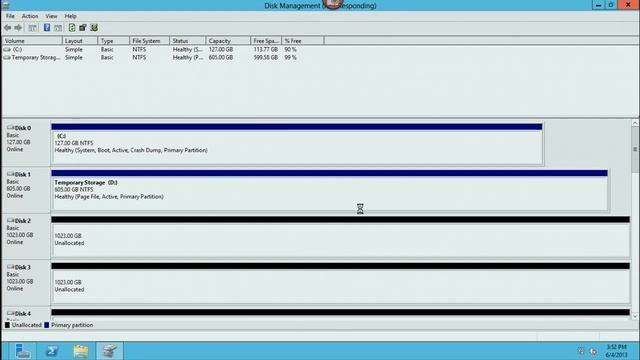Open the Action menu
Viewport: 640px width, 360px height.
pyautogui.click(x=30, y=16)
